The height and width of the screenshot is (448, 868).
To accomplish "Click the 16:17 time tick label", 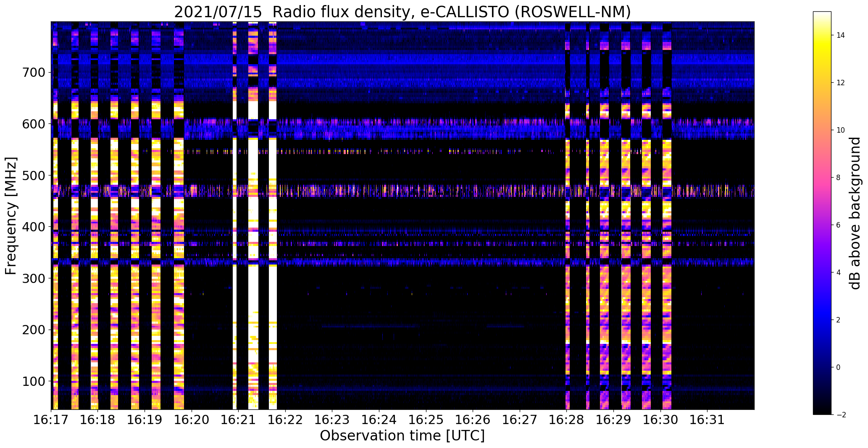I will click(x=51, y=419).
